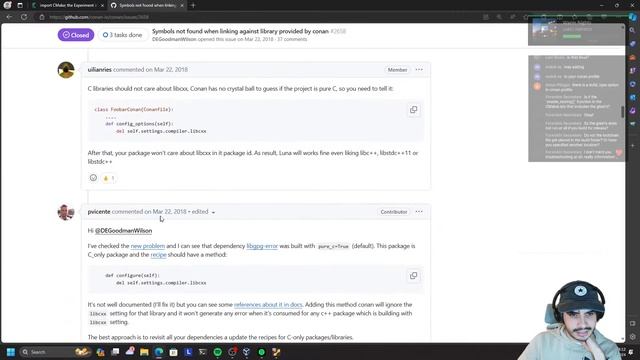640x360 pixels.
Task: Open the options menu on uilianries's comment
Action: (x=419, y=70)
